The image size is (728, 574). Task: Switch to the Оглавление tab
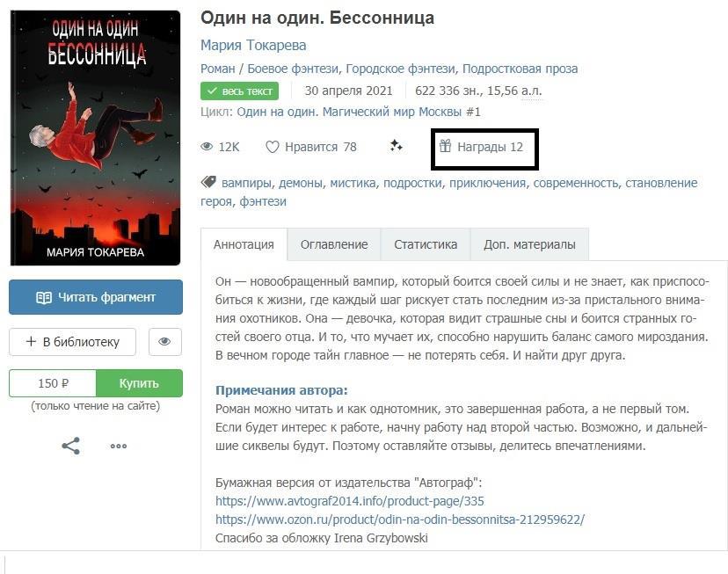[334, 244]
